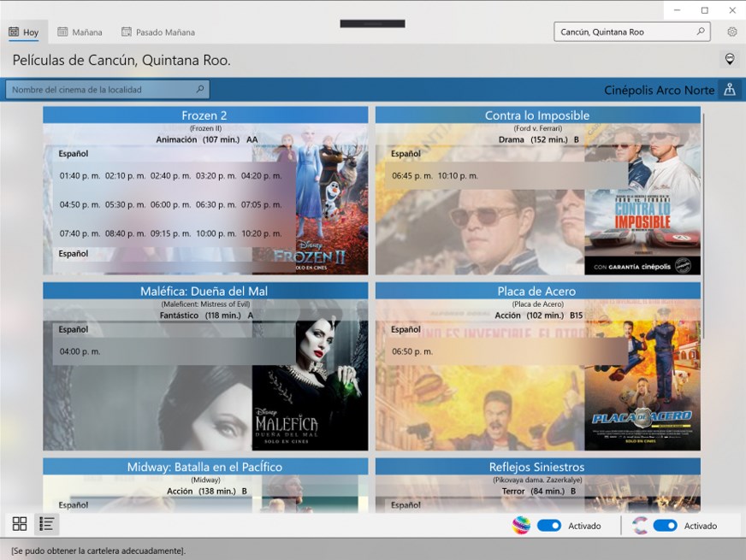Switch to the Hoy tab
The width and height of the screenshot is (746, 560).
[24, 32]
